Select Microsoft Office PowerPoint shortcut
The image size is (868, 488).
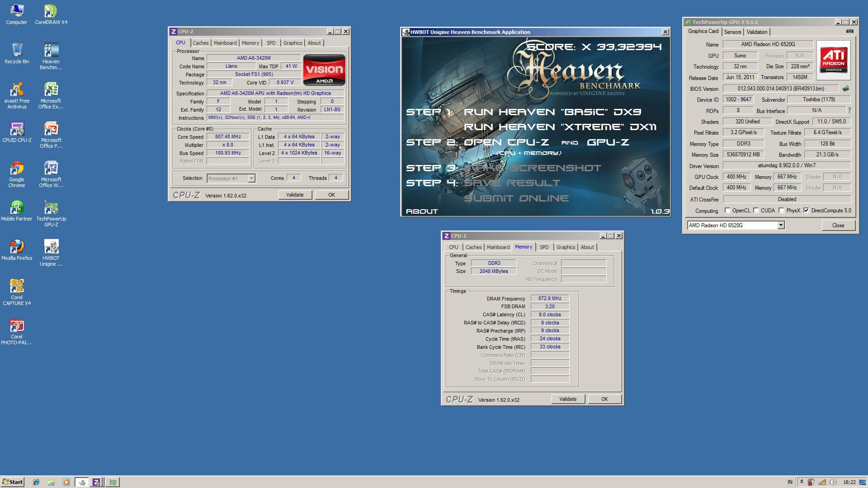pyautogui.click(x=51, y=135)
